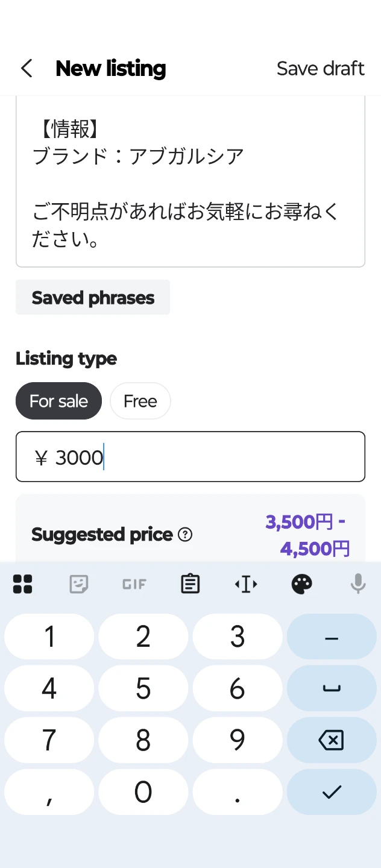
Task: Tap the number 5 key
Action: [143, 688]
